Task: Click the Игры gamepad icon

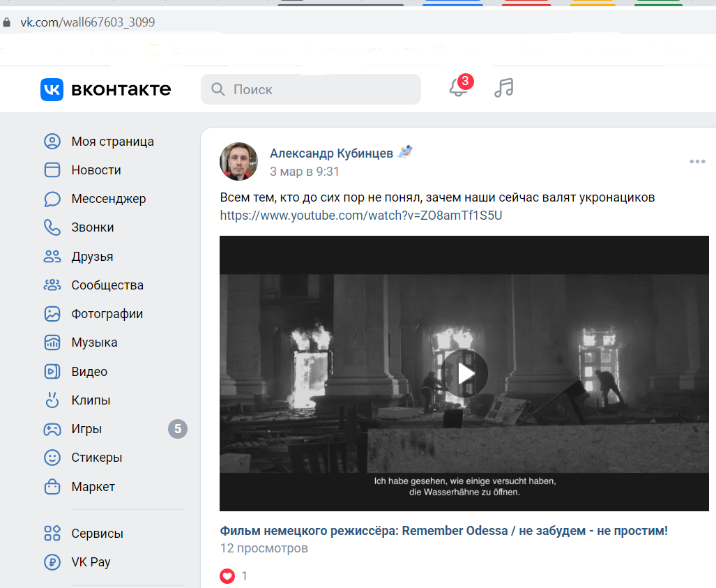Action: (x=52, y=429)
